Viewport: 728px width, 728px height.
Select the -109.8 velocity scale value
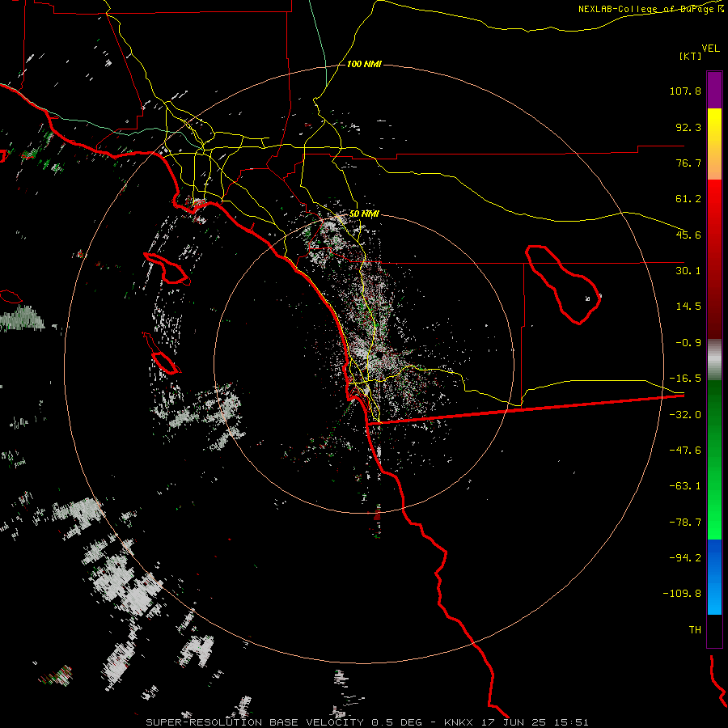683,594
